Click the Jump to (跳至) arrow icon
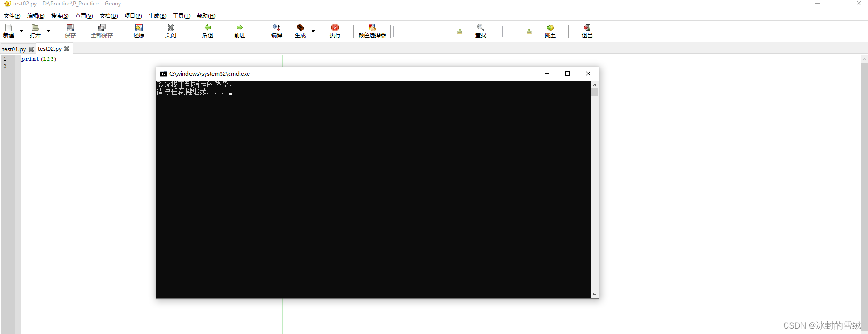The image size is (868, 334). [550, 28]
